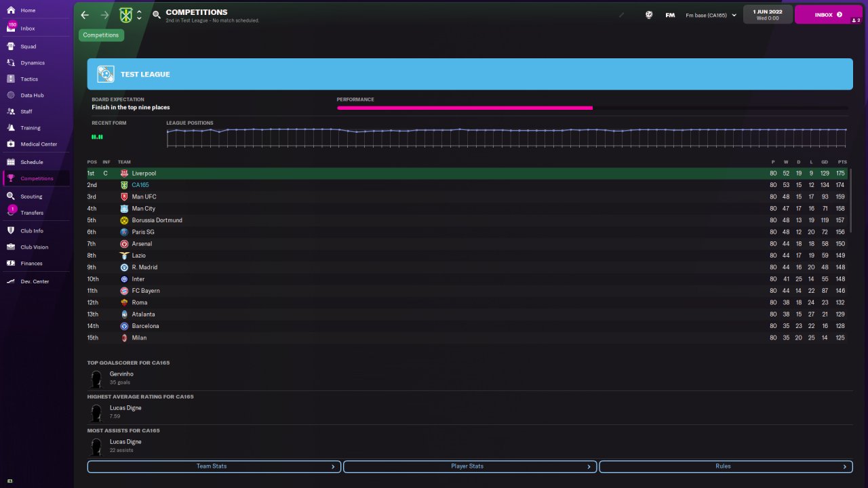Viewport: 868px width, 488px height.
Task: Click the Arsenal club badge
Action: (x=124, y=244)
